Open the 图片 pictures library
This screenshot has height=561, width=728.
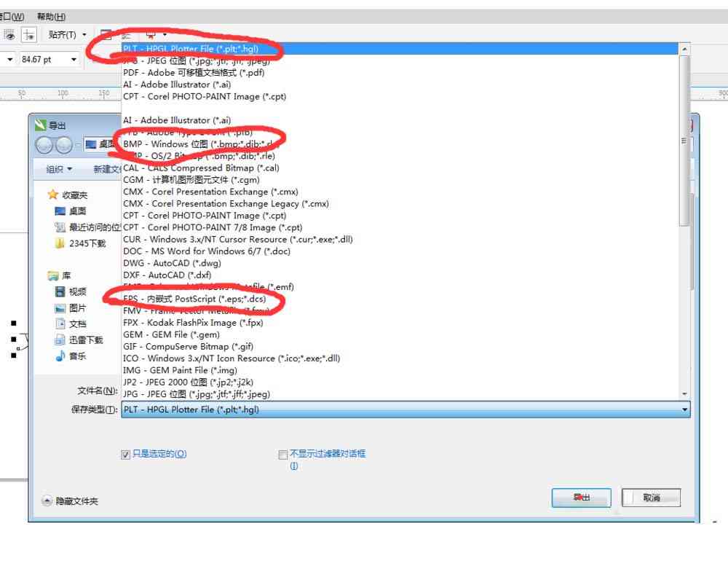tap(78, 308)
